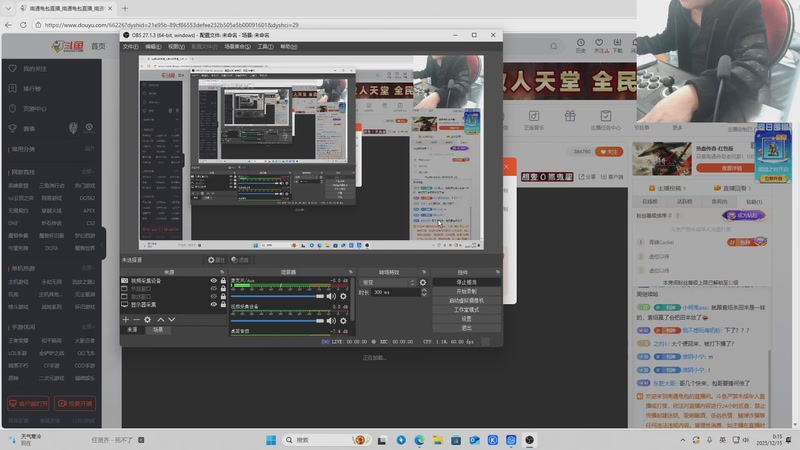This screenshot has height=450, width=800.
Task: Toggle the lock on 视频采集设备 source
Action: click(x=223, y=281)
